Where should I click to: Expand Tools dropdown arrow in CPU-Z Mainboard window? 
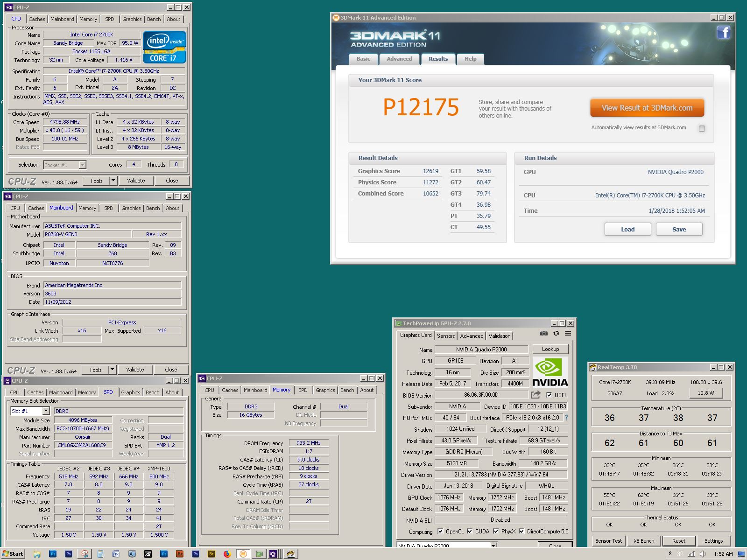(x=112, y=370)
